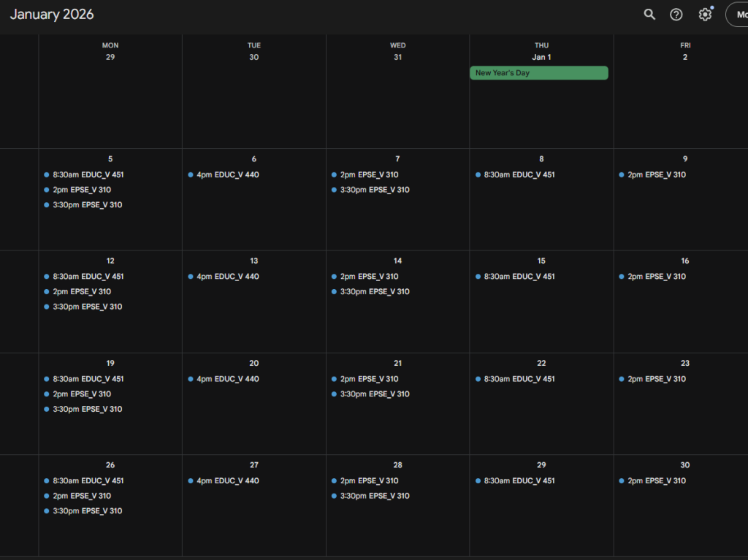The width and height of the screenshot is (748, 560).
Task: Open 2pm EPSE_V 310 on January 14
Action: [x=369, y=277]
